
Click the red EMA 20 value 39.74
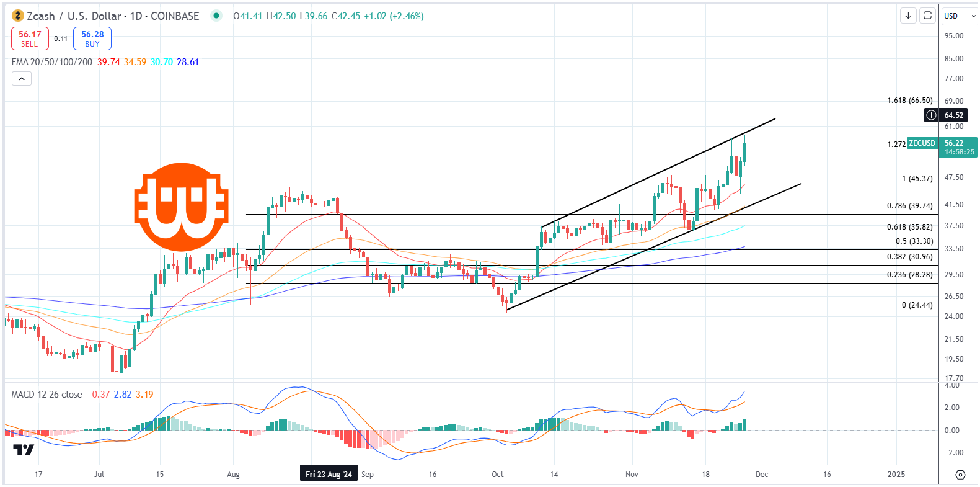click(108, 62)
